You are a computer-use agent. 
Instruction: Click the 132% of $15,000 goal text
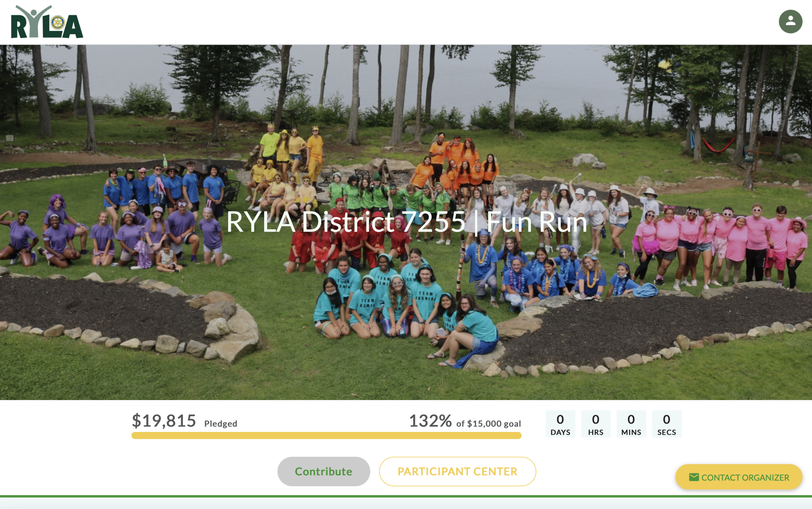[x=465, y=421]
